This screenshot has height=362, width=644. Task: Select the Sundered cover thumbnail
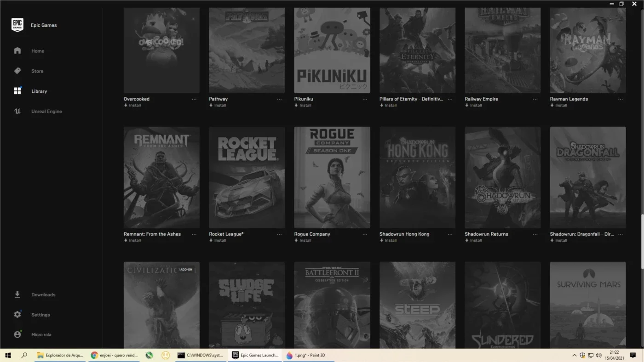[503, 305]
